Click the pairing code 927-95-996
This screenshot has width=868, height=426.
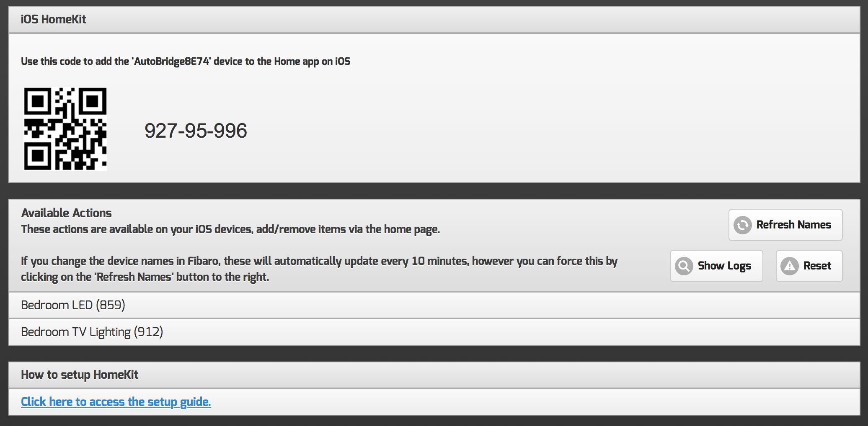(196, 131)
